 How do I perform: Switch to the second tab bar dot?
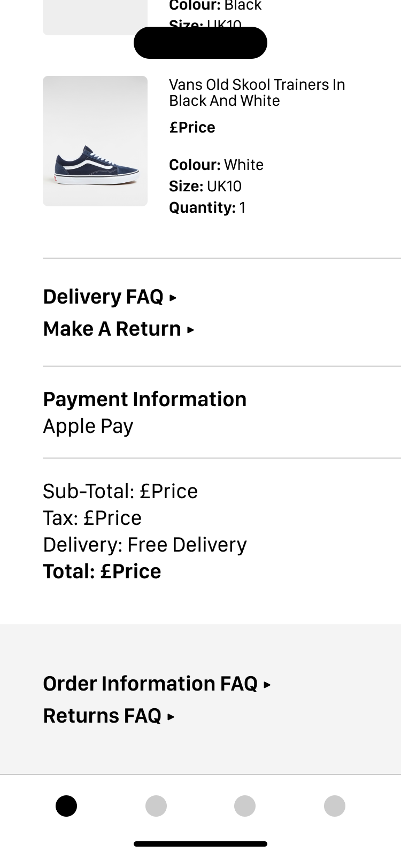point(156,806)
